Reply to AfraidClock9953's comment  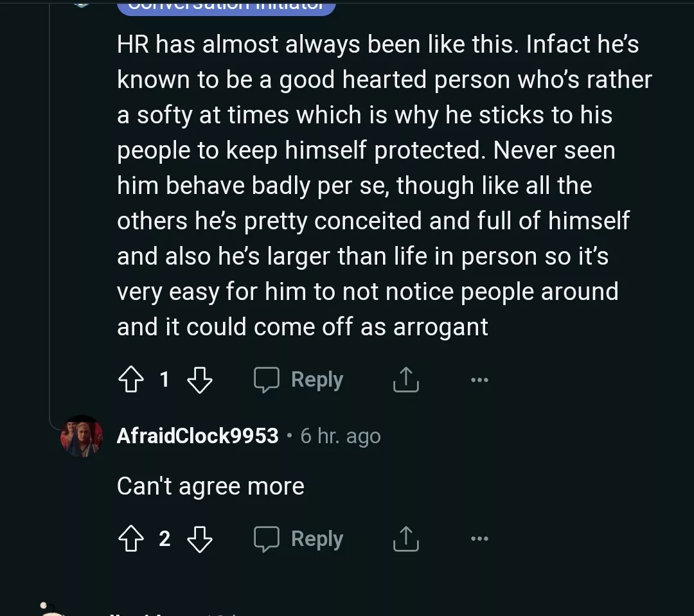click(x=299, y=539)
